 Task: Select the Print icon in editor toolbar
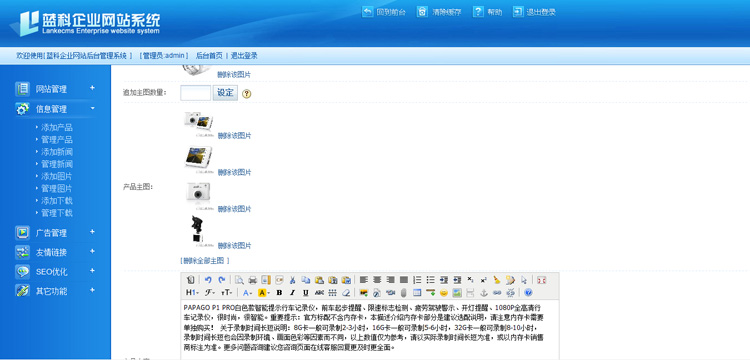coord(253,280)
